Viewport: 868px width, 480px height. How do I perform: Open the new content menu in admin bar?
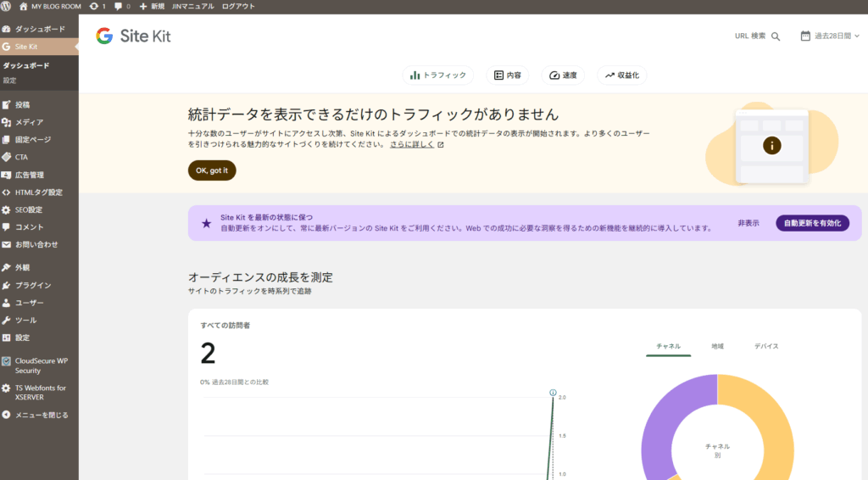coord(151,6)
